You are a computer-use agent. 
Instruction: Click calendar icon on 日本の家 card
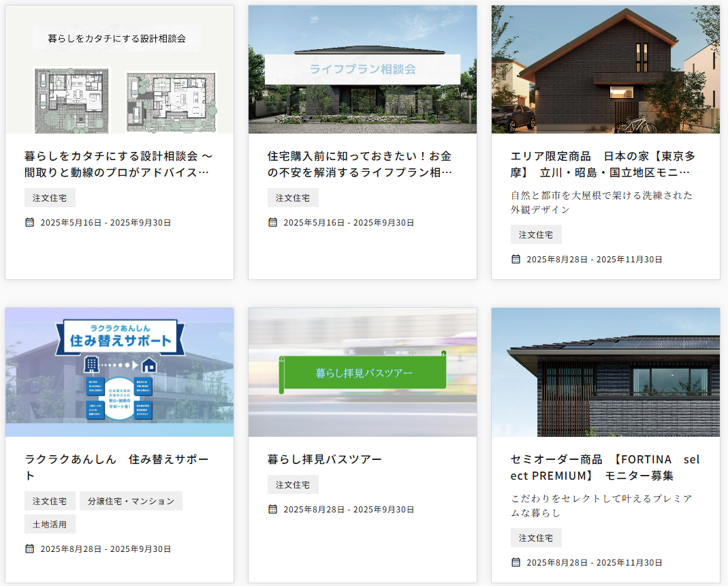[516, 259]
